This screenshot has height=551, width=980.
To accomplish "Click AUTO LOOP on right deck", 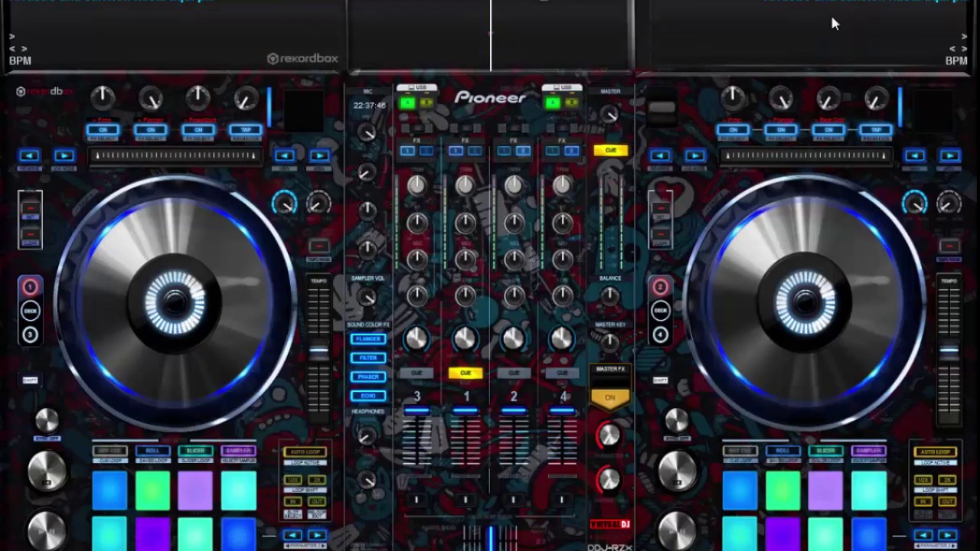I will pyautogui.click(x=935, y=452).
